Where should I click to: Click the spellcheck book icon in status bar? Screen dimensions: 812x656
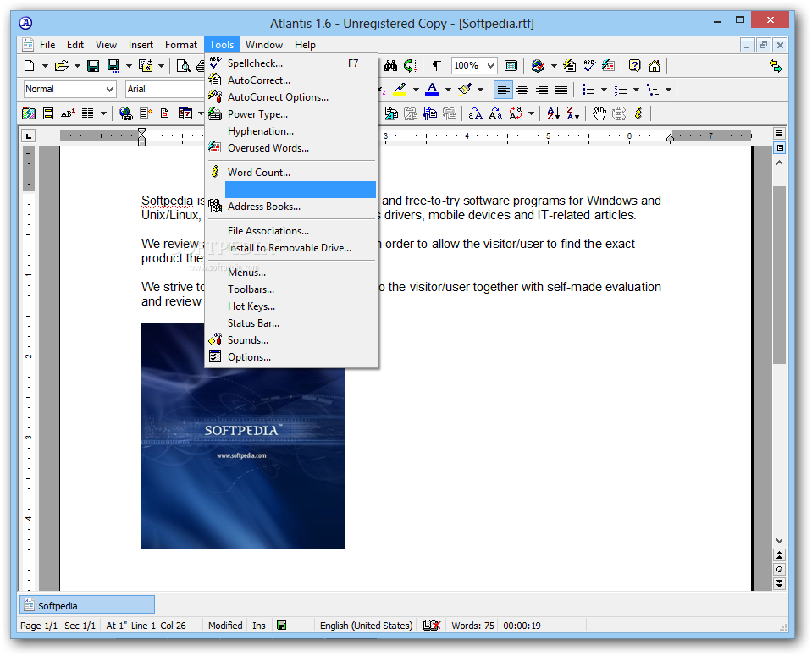(431, 626)
